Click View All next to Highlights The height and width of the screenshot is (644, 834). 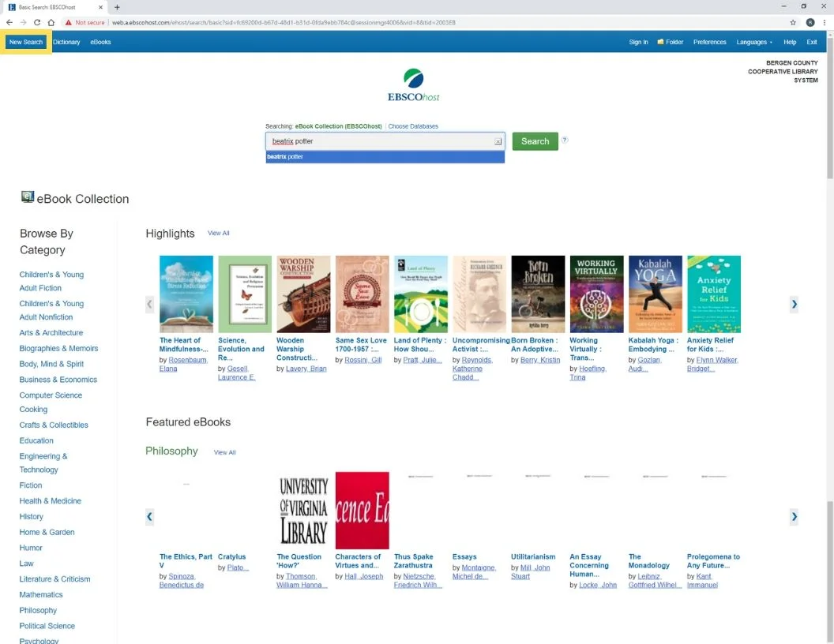[x=219, y=234]
